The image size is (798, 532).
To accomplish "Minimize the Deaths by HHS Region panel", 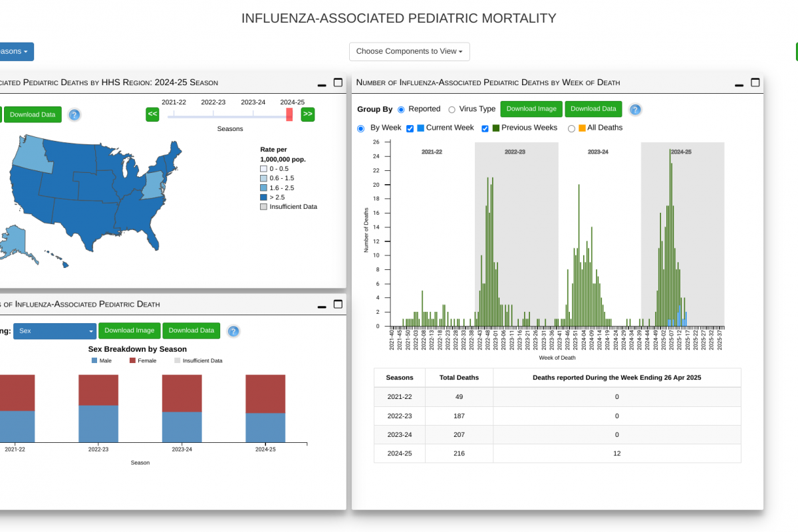I will pyautogui.click(x=322, y=83).
